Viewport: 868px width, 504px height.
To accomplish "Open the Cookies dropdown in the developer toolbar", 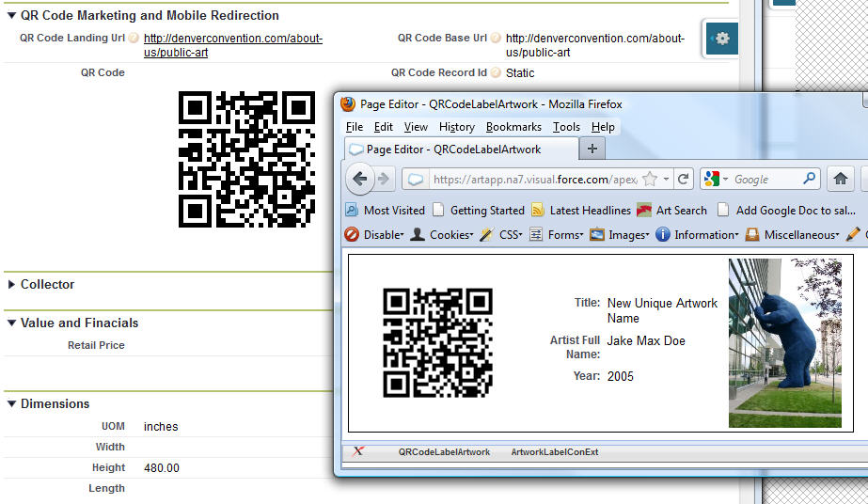I will point(443,234).
